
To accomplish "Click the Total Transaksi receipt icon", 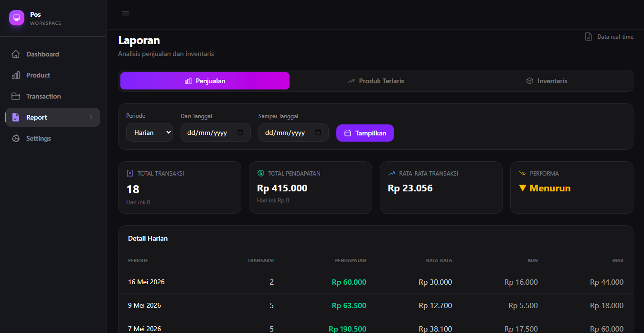I will [130, 173].
